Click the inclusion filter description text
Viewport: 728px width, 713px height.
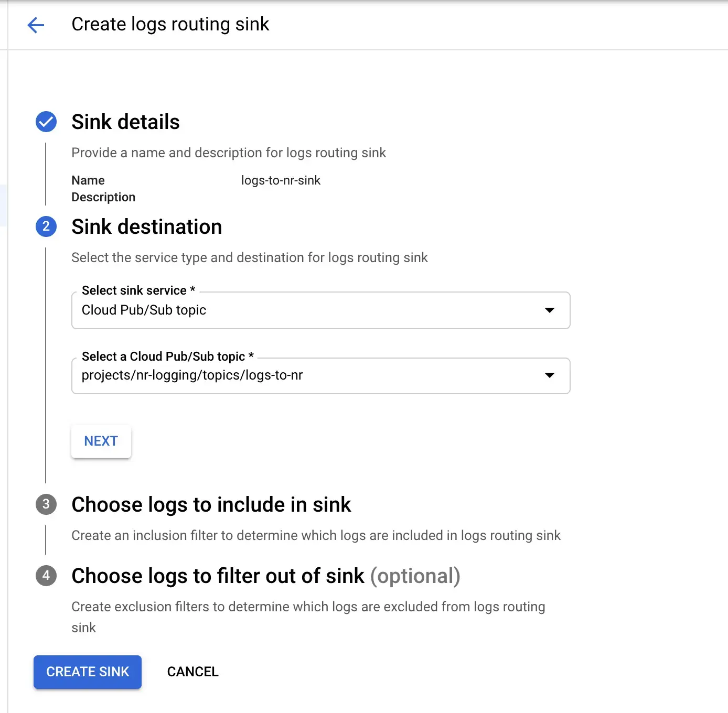pos(316,535)
